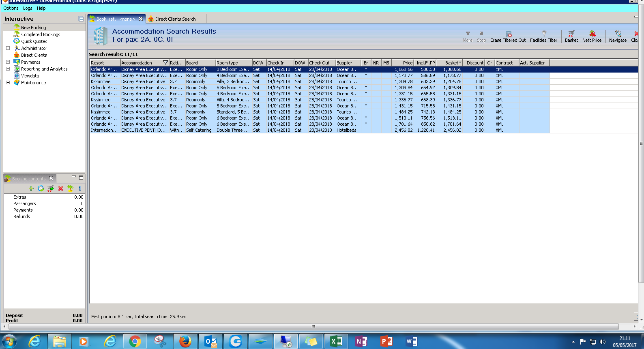Minimize the Booking contents panel

point(74,177)
